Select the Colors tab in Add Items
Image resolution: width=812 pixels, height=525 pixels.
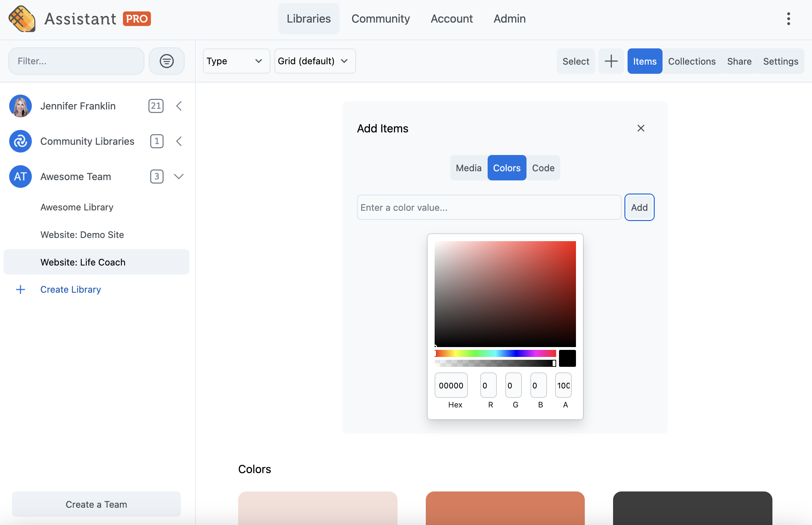pos(507,167)
